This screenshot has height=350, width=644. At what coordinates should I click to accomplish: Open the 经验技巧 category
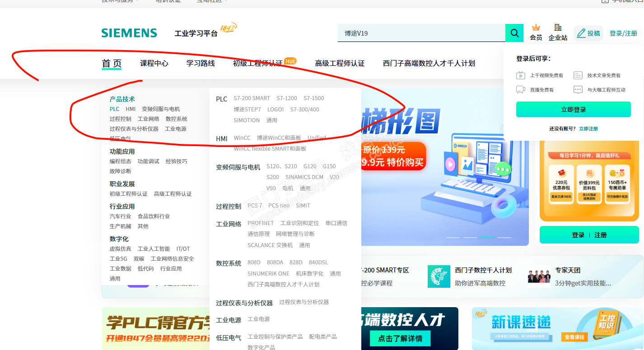[x=177, y=161]
